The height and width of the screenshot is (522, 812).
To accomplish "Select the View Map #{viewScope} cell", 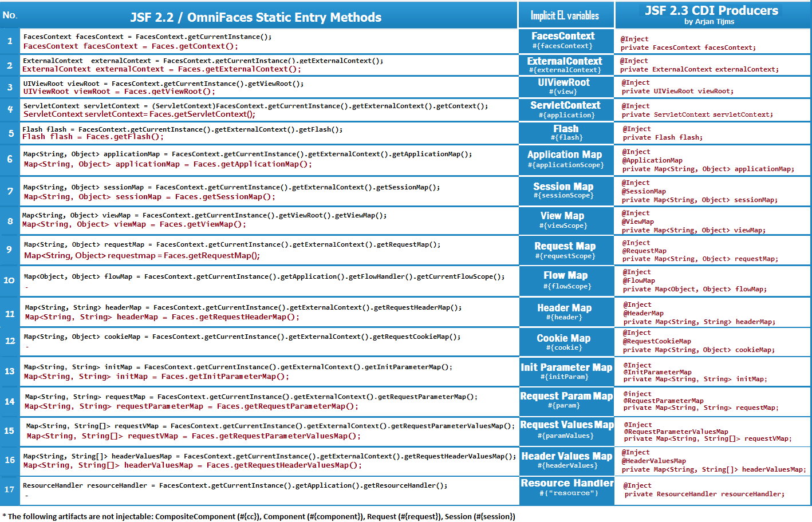I will [x=566, y=220].
